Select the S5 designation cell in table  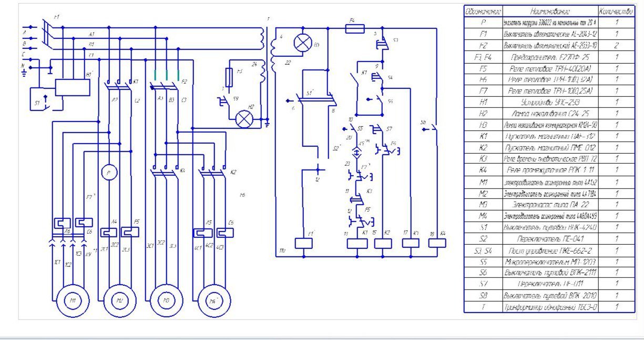coord(483,261)
